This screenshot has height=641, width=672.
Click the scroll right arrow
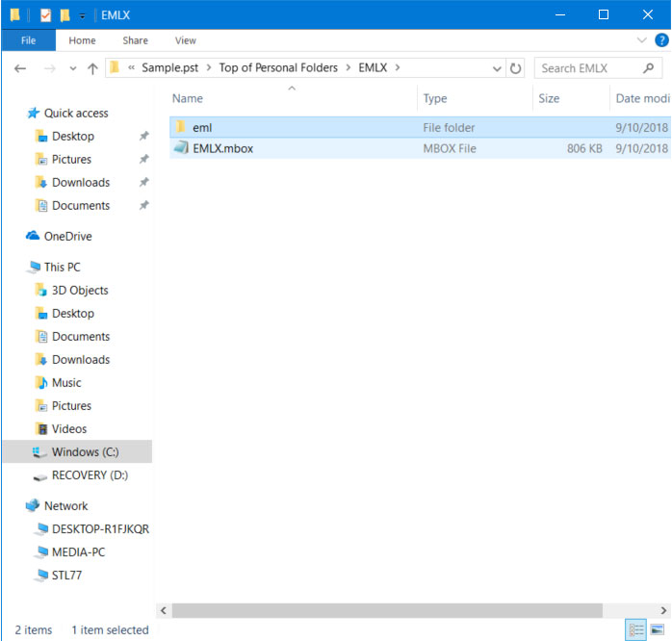(663, 610)
